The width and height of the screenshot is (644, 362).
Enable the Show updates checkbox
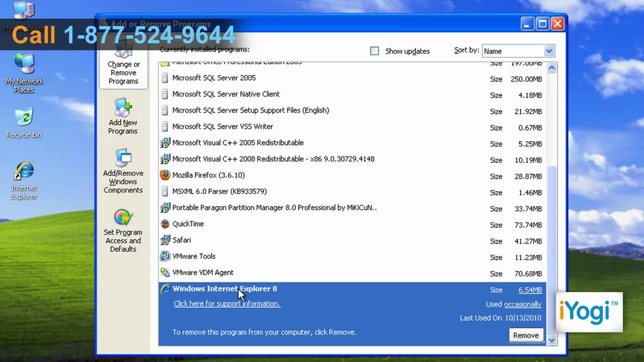(374, 51)
